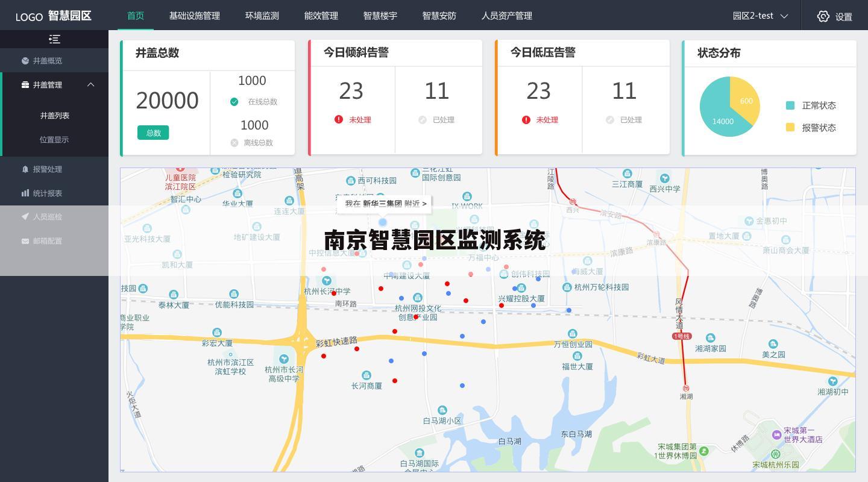Switch to the 首页 tab

tap(136, 16)
